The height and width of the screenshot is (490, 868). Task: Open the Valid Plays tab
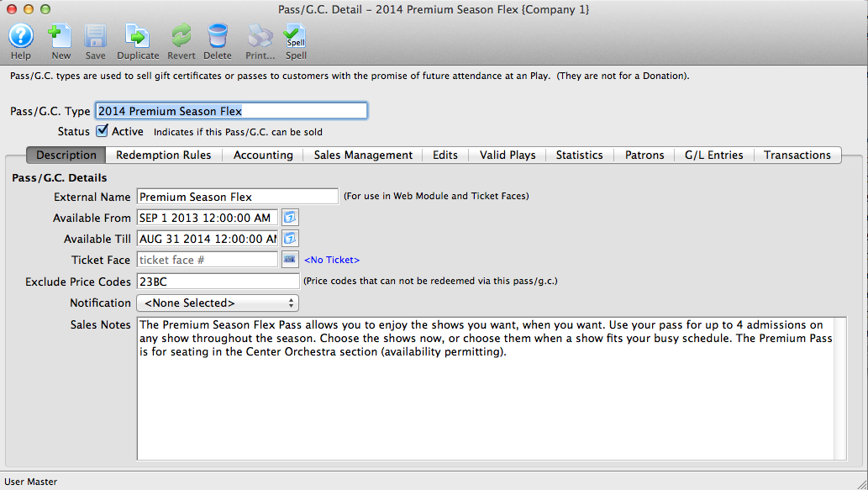pos(507,155)
